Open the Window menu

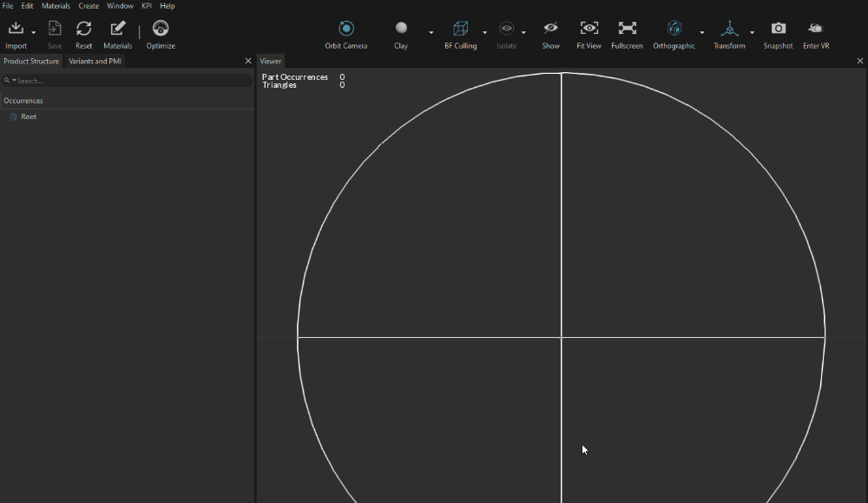(120, 6)
